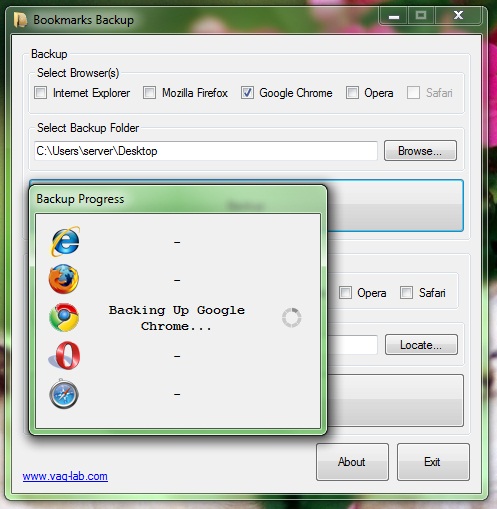Viewport: 497px width, 509px height.
Task: Click the large highlighted Backup button
Action: (x=395, y=206)
